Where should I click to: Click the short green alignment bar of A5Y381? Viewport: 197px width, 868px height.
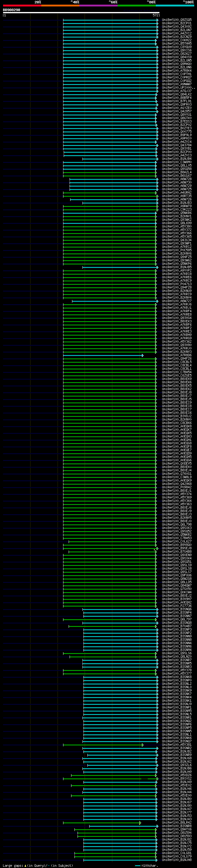(x=103, y=745)
